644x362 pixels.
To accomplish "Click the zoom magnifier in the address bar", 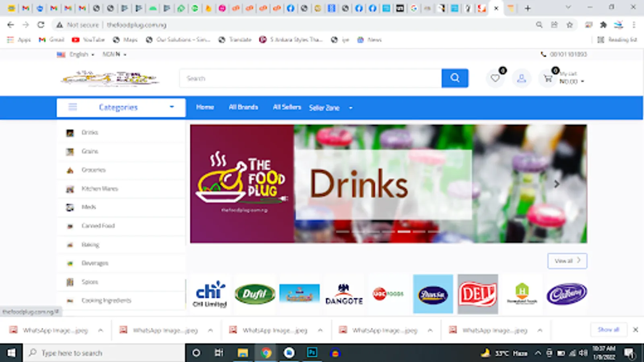I will [x=539, y=25].
